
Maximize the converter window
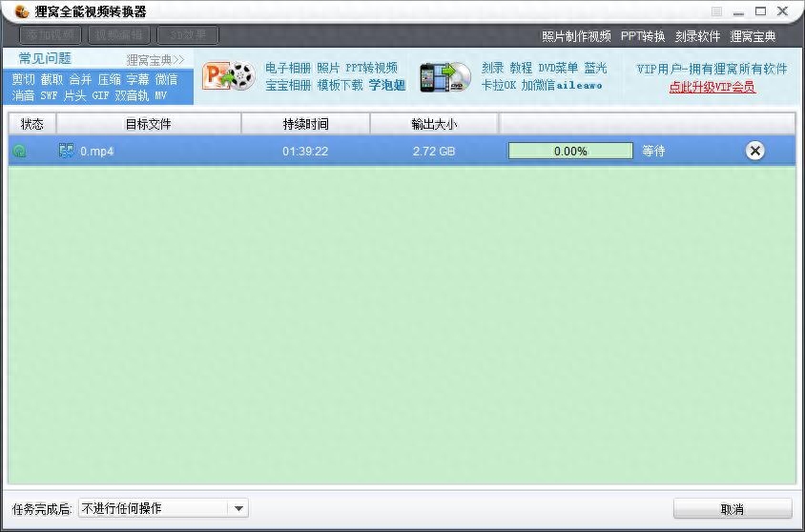(760, 11)
